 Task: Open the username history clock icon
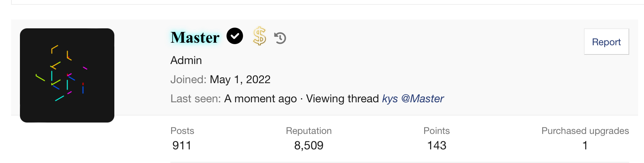280,38
